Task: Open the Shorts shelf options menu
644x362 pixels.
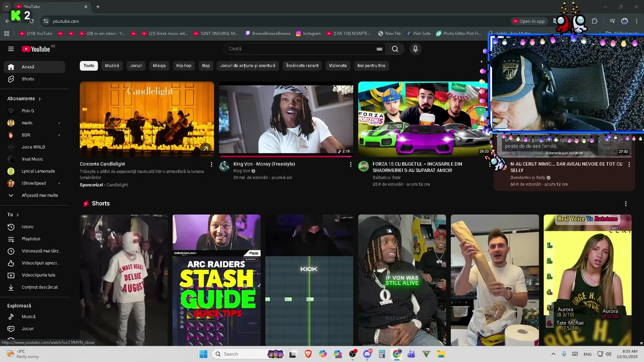Action: [626, 204]
